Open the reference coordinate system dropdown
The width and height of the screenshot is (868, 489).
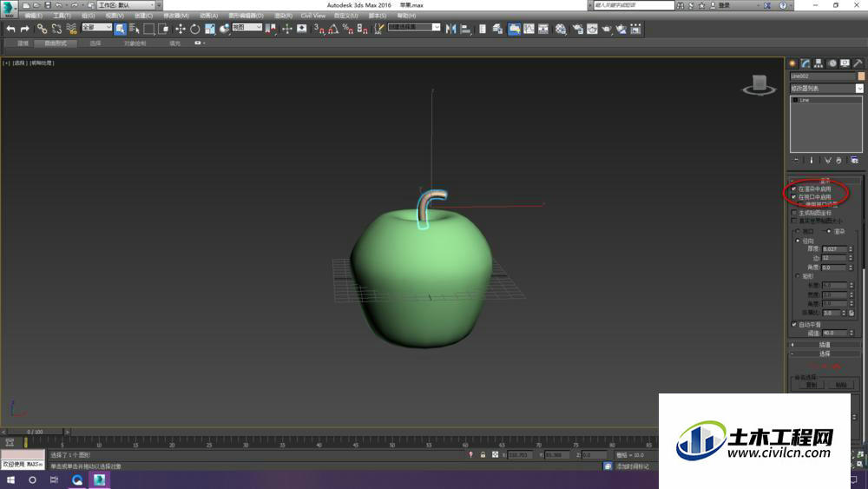[247, 27]
